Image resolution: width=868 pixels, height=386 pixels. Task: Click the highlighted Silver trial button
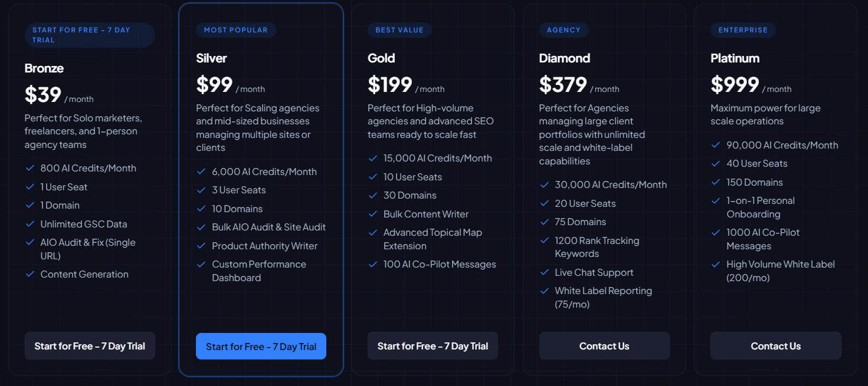261,346
